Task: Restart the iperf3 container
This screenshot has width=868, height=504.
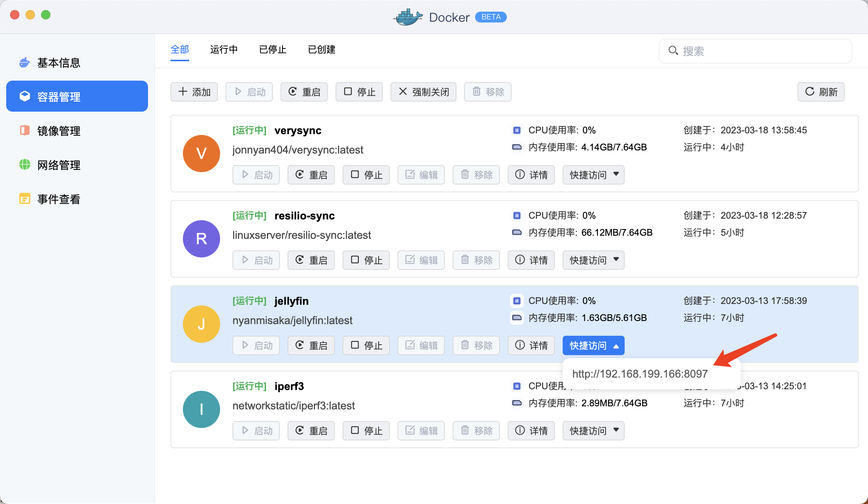Action: coord(311,431)
